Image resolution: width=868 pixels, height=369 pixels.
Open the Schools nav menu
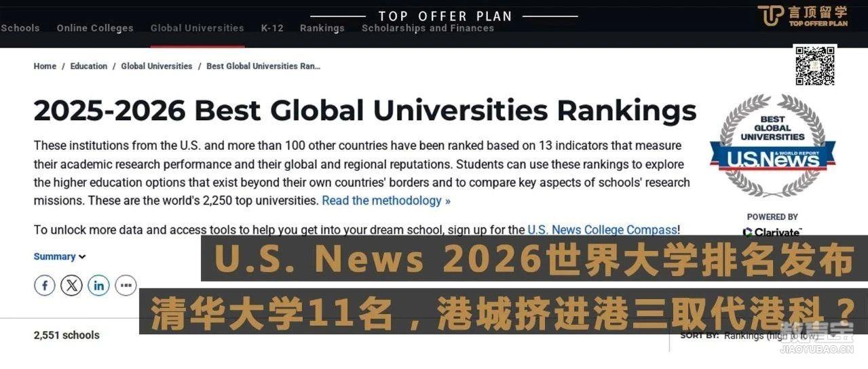pos(20,28)
